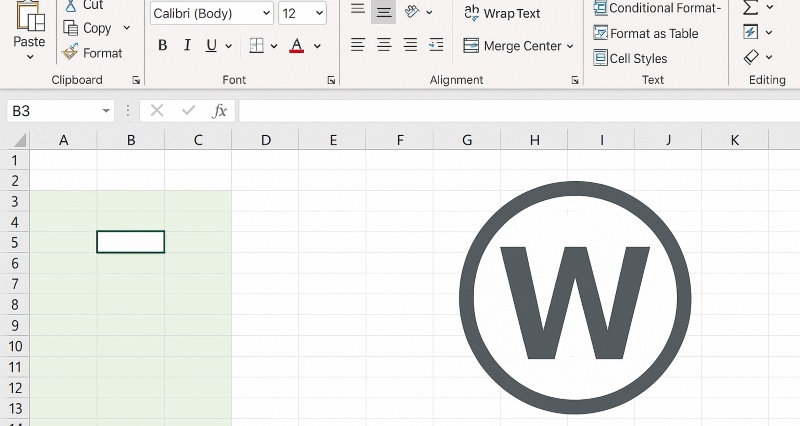Apply cell borders icon
Screen dimensions: 800x426
point(256,45)
